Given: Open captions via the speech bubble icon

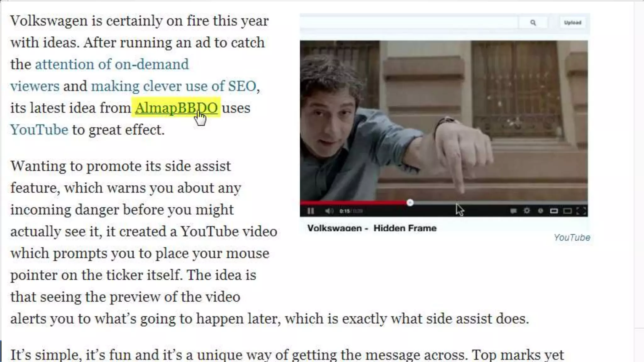Looking at the screenshot, I should (x=514, y=211).
